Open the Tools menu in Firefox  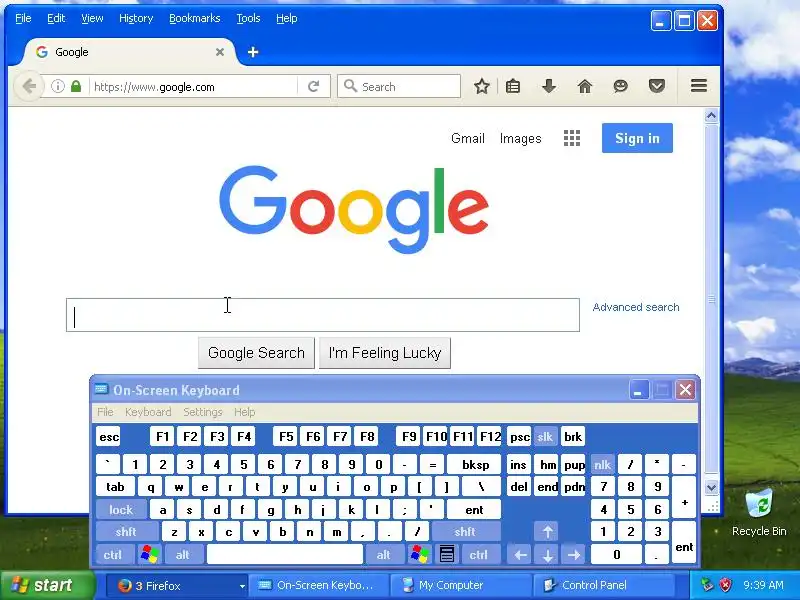(248, 18)
